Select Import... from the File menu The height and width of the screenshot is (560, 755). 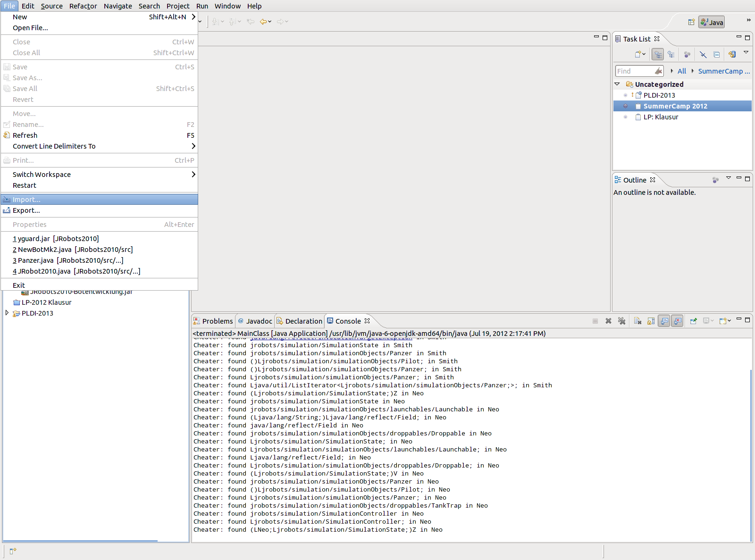pos(26,200)
